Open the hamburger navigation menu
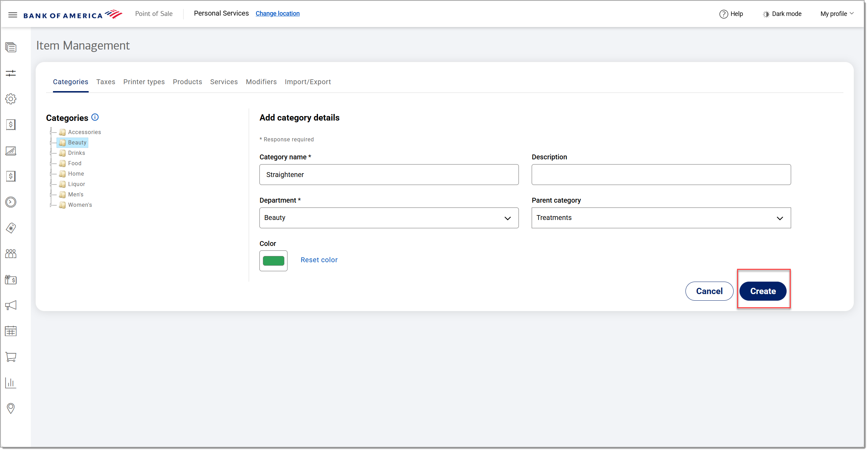 [13, 15]
